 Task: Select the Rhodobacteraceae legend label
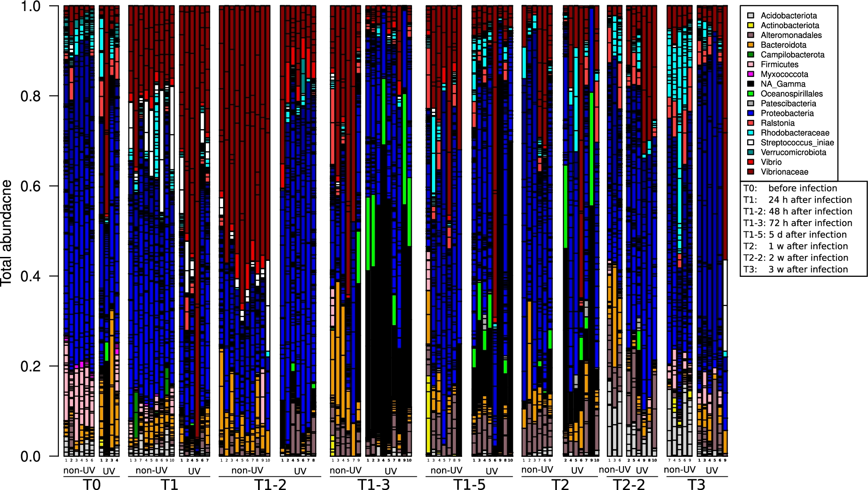(795, 133)
